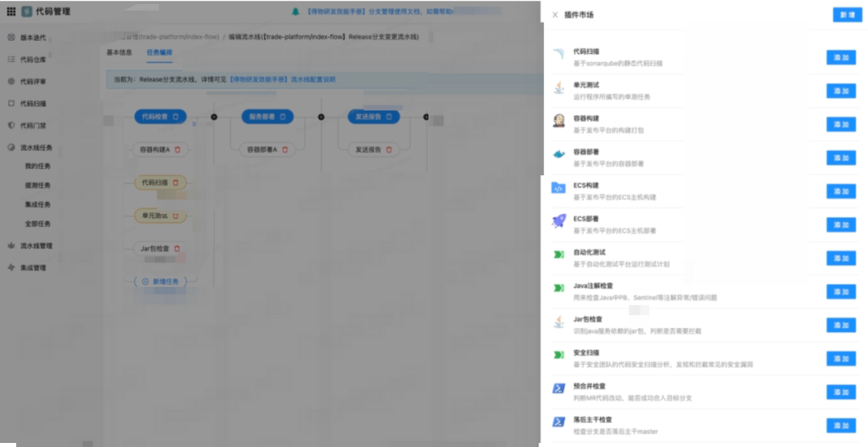The width and height of the screenshot is (868, 447).
Task: Click the Java注解检查 plugin icon
Action: pos(559,288)
